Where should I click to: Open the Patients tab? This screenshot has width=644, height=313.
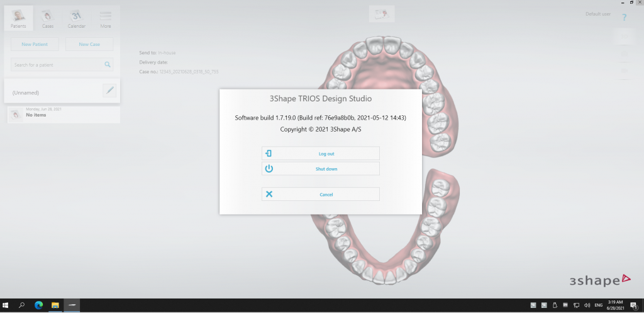point(18,18)
